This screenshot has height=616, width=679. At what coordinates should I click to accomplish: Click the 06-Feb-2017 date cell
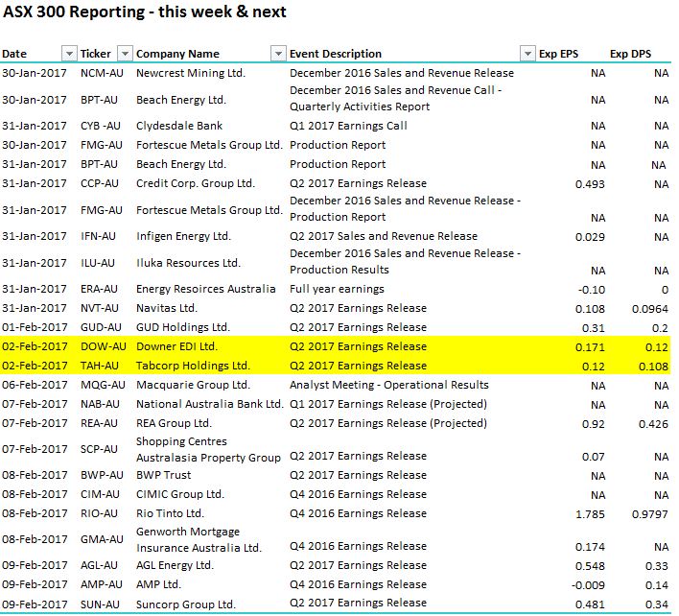point(35,385)
